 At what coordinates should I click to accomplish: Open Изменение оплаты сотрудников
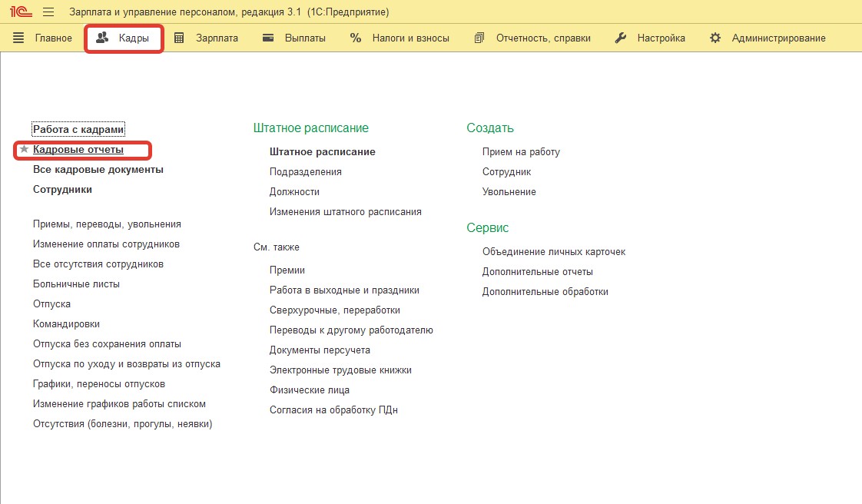pos(106,244)
